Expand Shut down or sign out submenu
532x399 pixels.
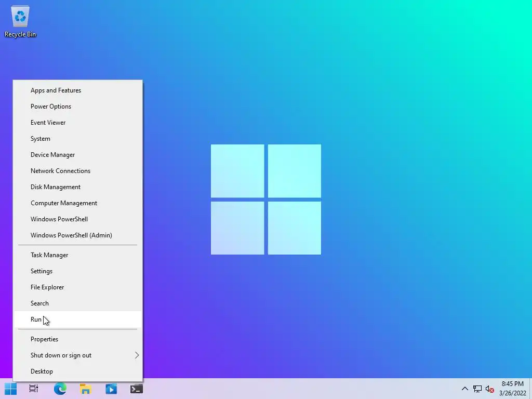[x=78, y=355]
